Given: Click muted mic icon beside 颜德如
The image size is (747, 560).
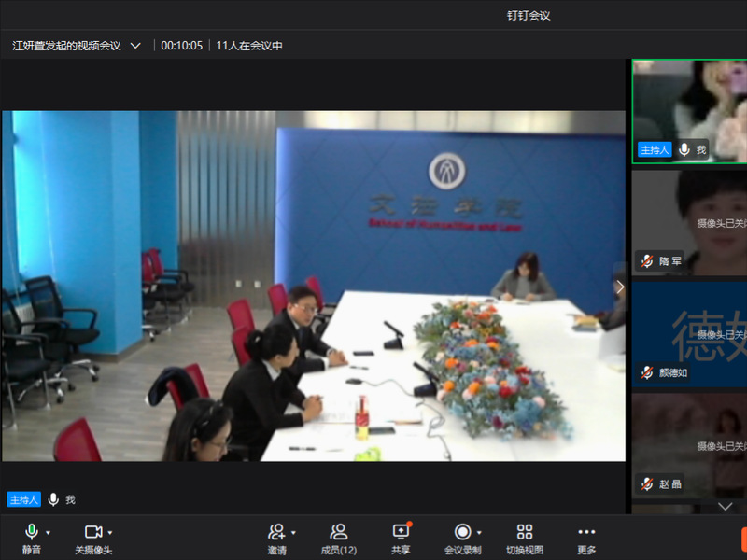Looking at the screenshot, I should point(646,372).
